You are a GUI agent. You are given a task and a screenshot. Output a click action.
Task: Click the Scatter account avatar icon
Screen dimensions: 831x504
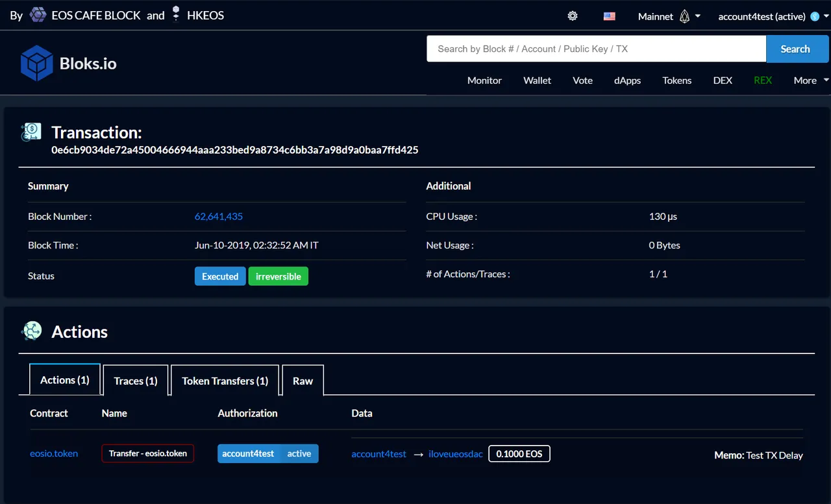(x=815, y=17)
